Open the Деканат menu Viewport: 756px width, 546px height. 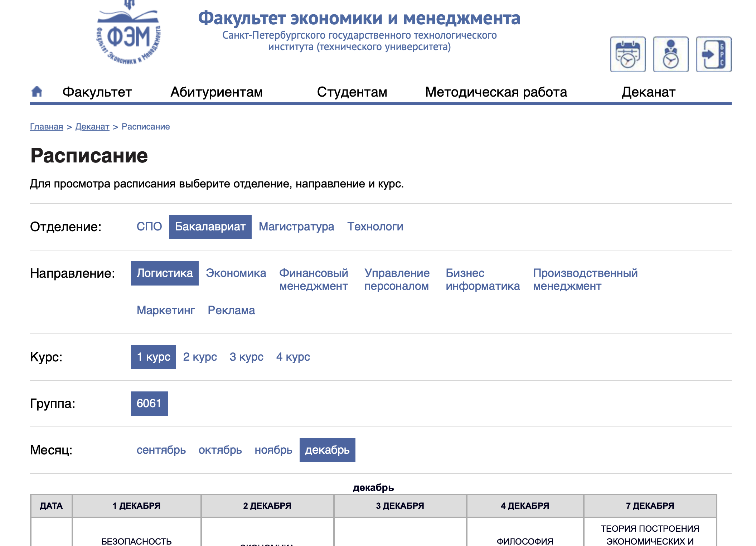(648, 92)
